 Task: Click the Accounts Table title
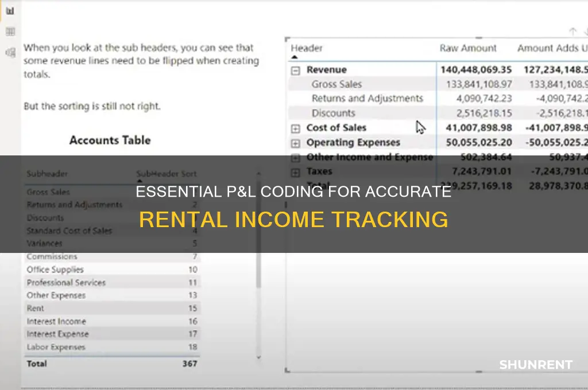110,140
